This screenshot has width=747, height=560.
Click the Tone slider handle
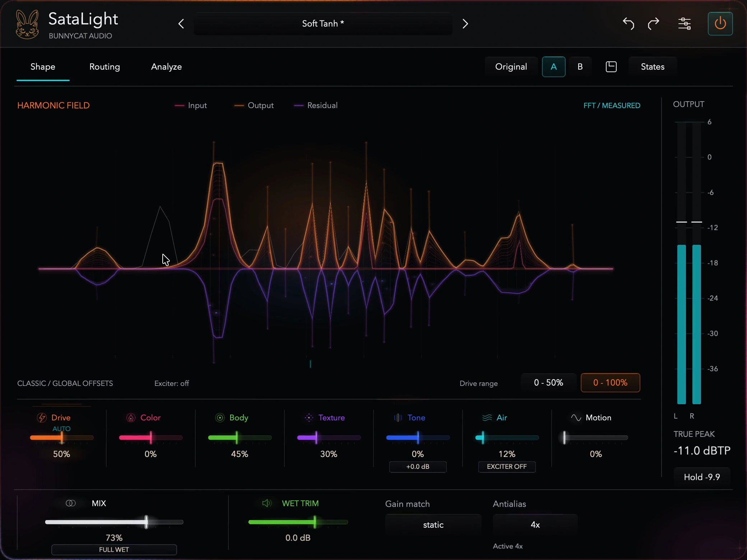418,438
